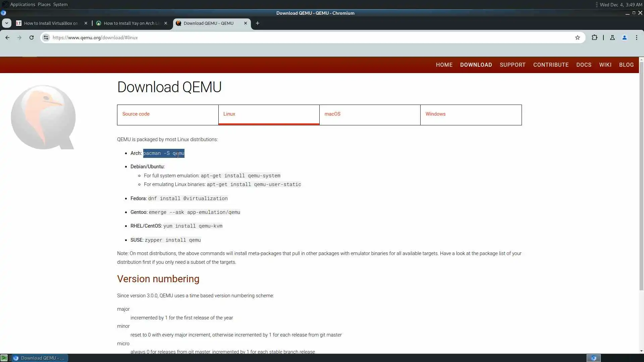Open the Places menu
644x362 pixels.
click(44, 4)
